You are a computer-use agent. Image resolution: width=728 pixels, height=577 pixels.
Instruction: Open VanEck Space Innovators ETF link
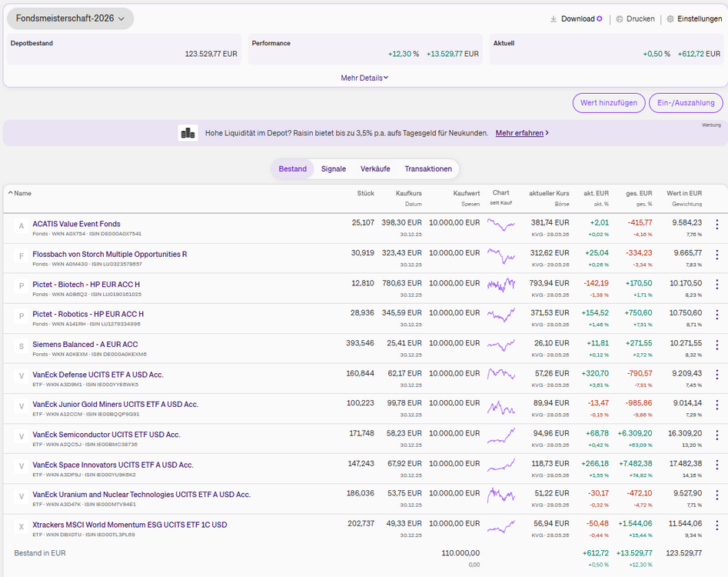(x=113, y=465)
